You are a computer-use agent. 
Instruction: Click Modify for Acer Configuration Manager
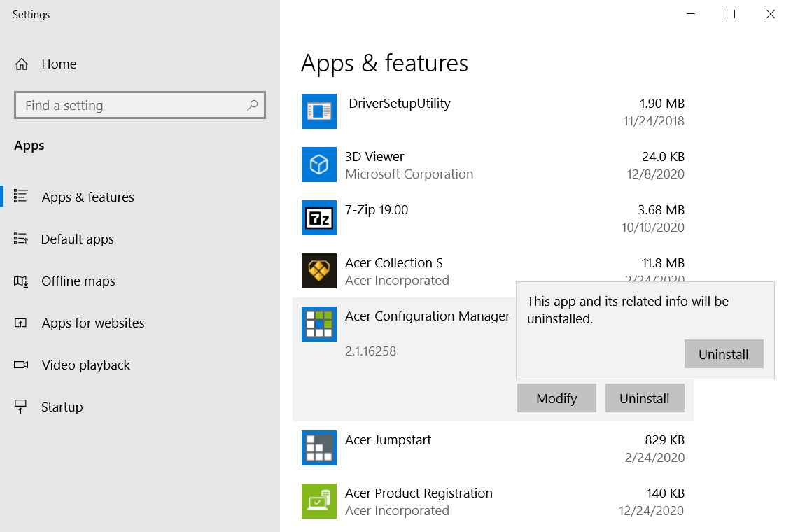click(556, 398)
